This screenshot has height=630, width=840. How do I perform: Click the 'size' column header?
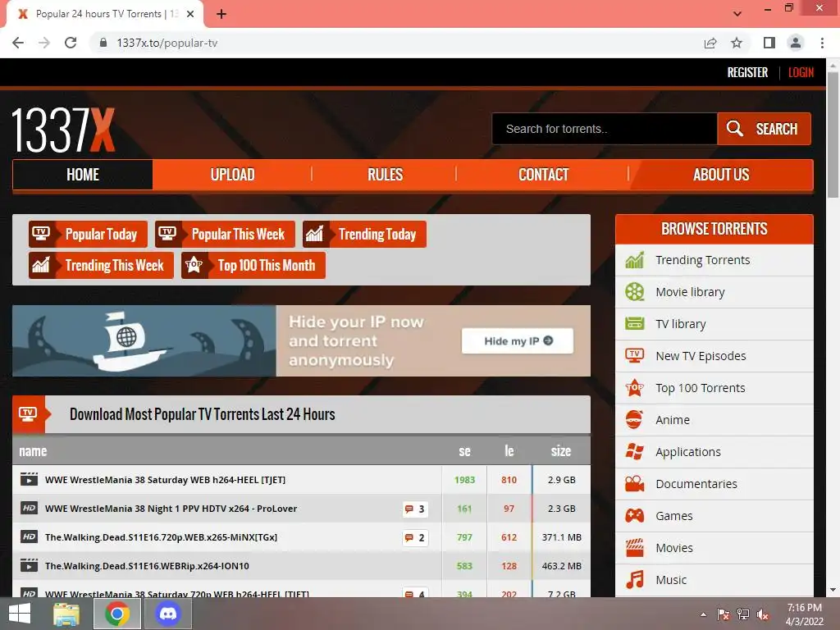[561, 451]
